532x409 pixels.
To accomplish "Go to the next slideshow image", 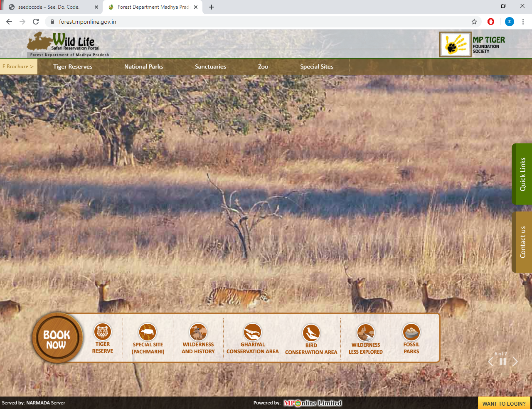I will point(515,362).
